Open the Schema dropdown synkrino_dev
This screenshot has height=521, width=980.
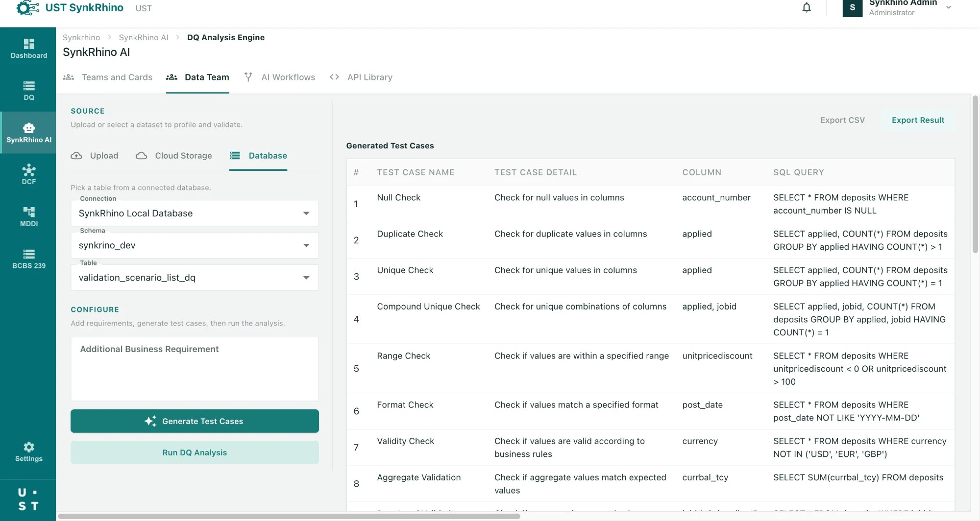pyautogui.click(x=195, y=245)
